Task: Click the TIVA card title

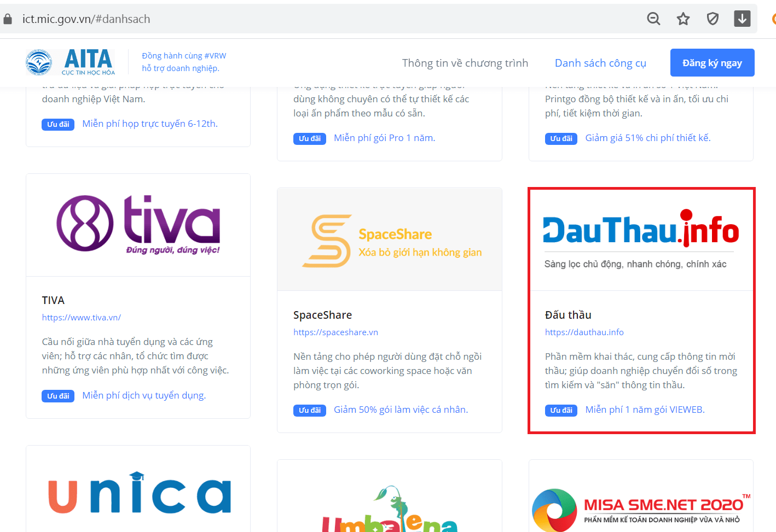Action: (53, 300)
